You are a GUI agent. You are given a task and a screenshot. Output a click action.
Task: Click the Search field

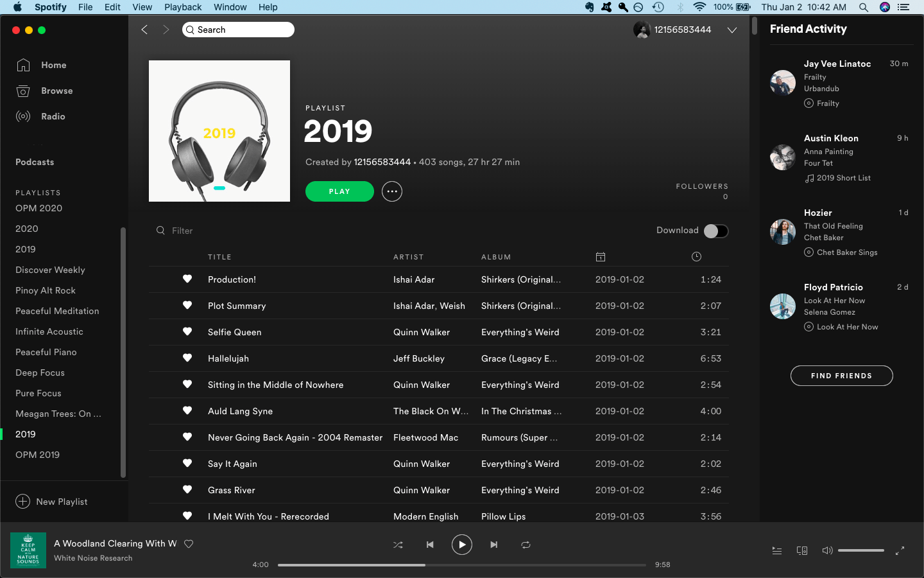point(238,30)
